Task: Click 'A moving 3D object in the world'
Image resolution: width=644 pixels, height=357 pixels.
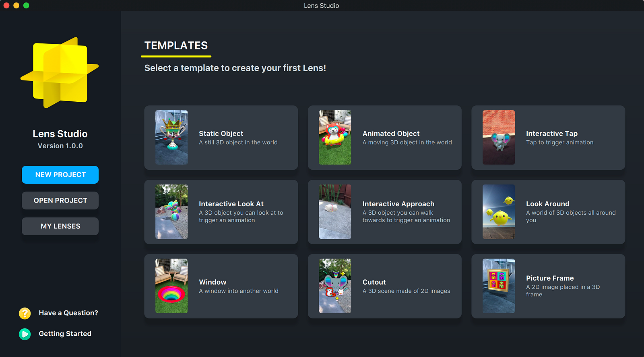Action: [407, 142]
